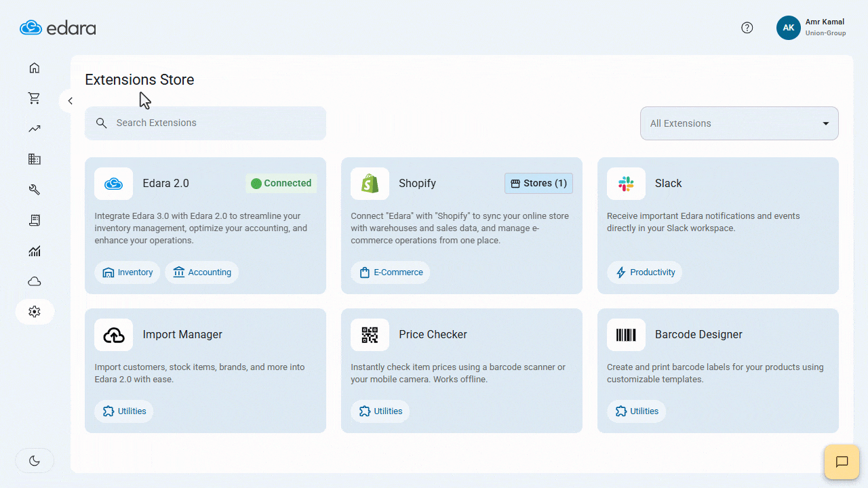Open the Home sidebar icon
This screenshot has height=488, width=868.
click(x=35, y=68)
